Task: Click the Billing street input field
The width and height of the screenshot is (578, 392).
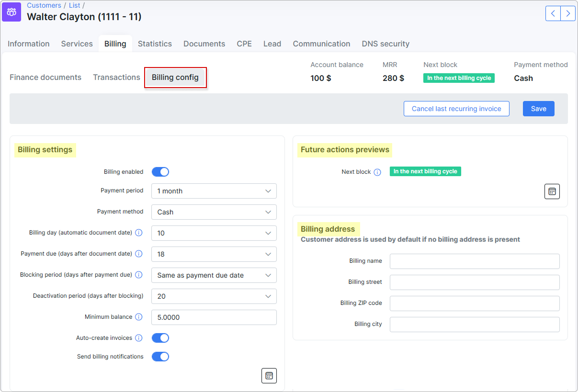Action: click(x=475, y=282)
